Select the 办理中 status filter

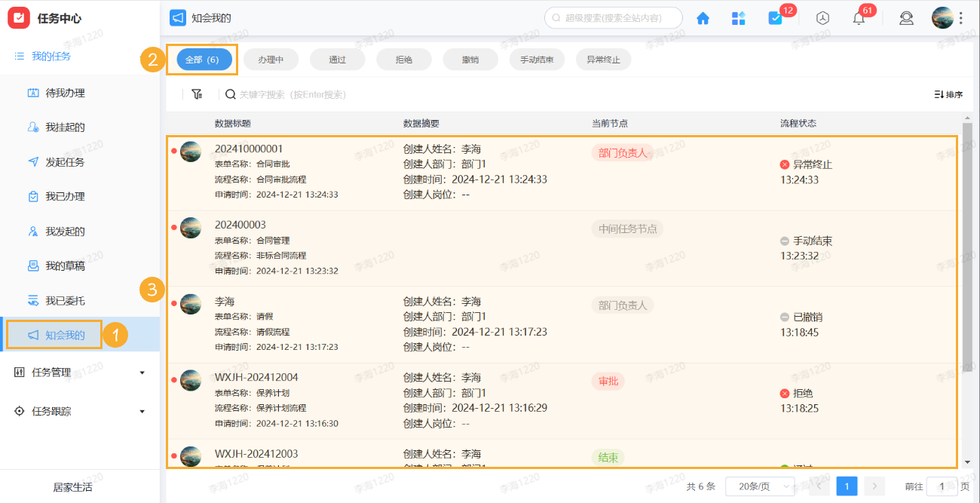tap(271, 59)
